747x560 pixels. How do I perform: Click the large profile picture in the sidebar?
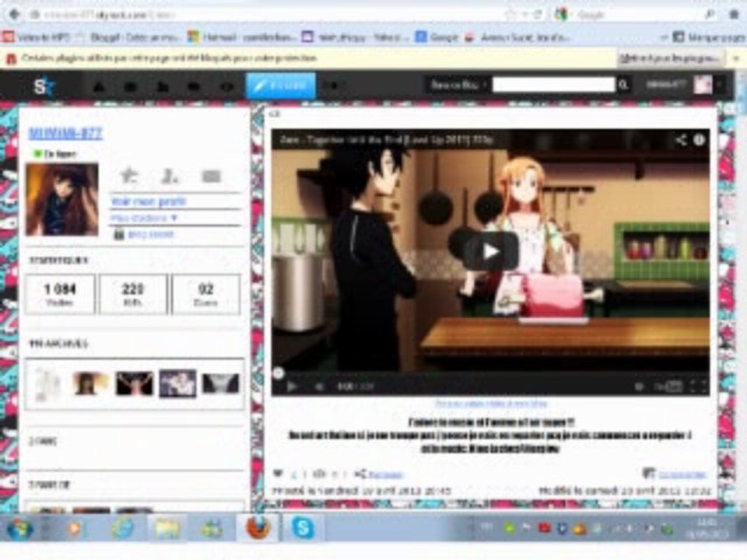(x=62, y=199)
